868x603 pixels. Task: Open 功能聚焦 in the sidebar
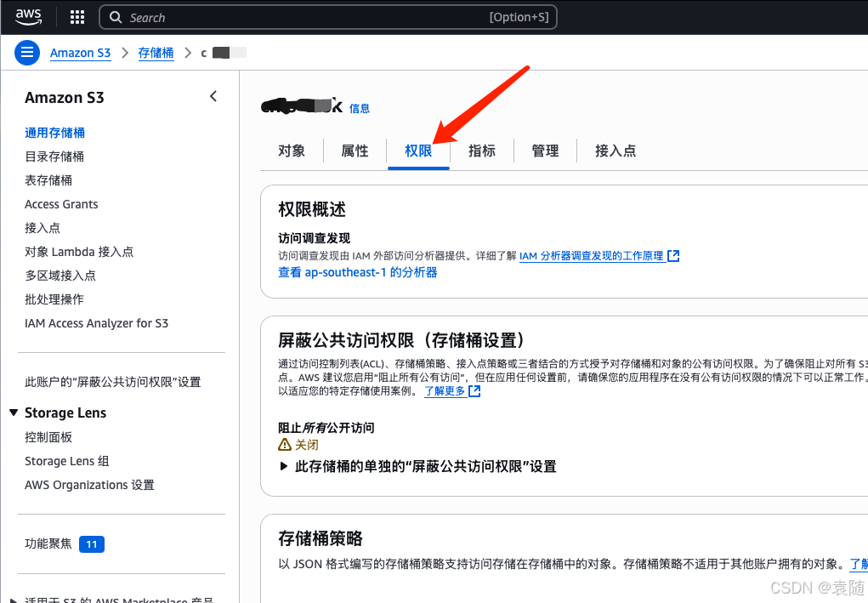click(x=48, y=543)
